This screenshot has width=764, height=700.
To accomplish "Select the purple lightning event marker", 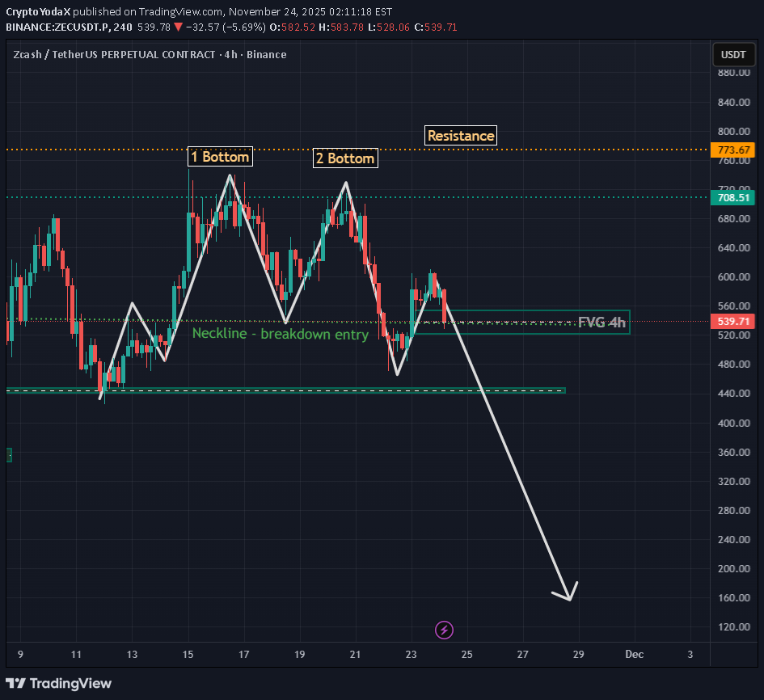I will tap(444, 630).
